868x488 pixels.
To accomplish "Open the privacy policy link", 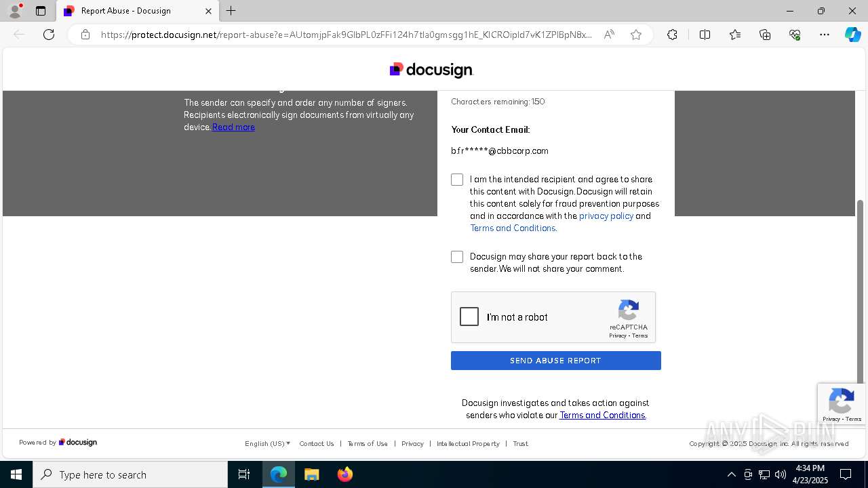I will [x=606, y=216].
